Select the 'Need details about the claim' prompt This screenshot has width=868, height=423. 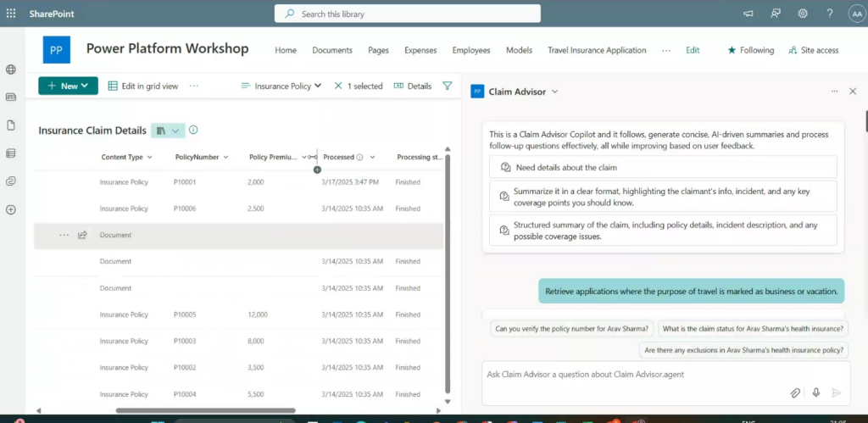tap(663, 167)
